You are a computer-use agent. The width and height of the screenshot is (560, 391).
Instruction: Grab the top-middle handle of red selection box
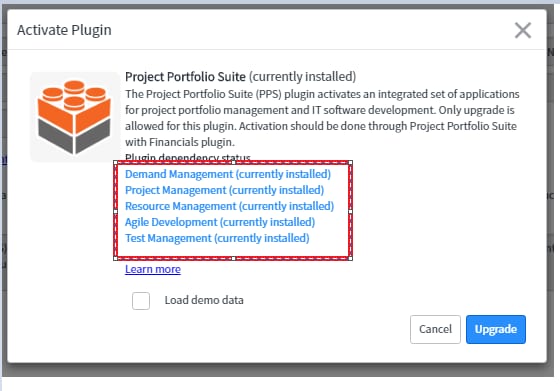click(x=233, y=162)
